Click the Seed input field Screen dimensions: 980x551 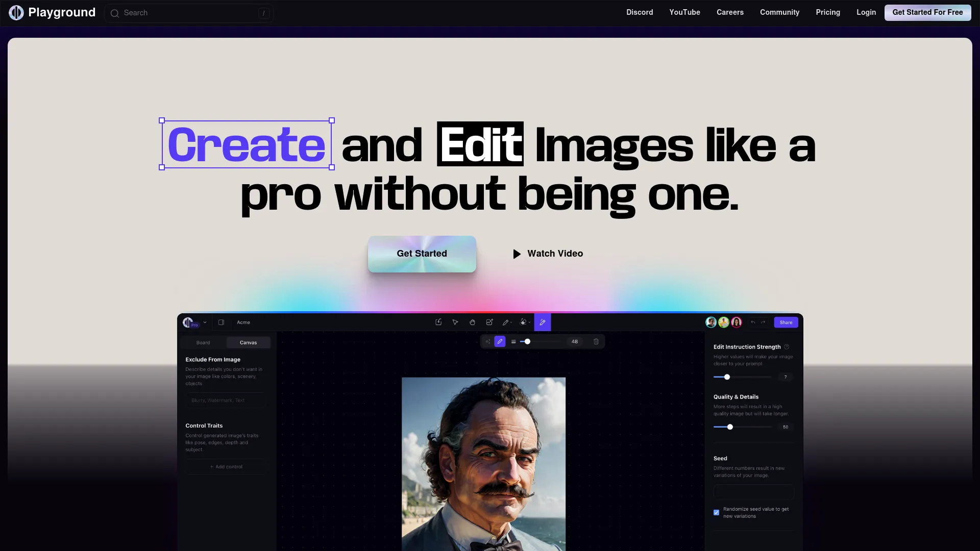coord(754,492)
